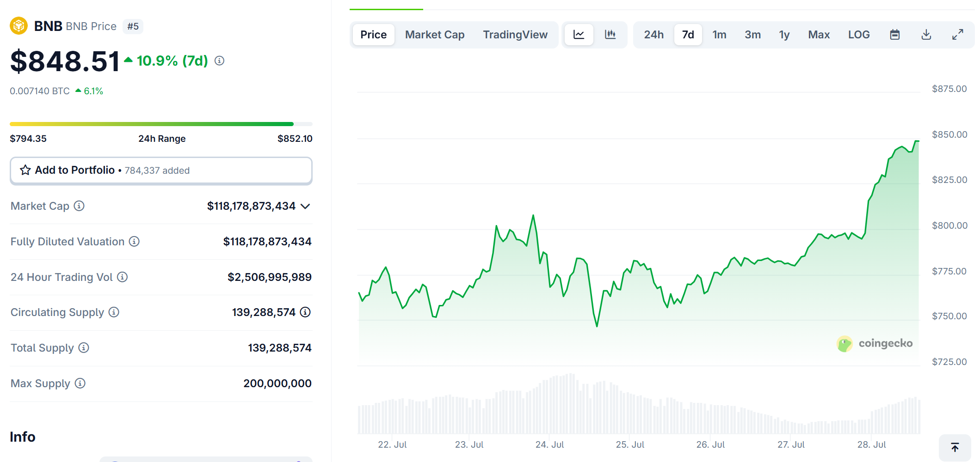
Task: Open the info tooltip beside 7d percentage
Action: [x=220, y=61]
